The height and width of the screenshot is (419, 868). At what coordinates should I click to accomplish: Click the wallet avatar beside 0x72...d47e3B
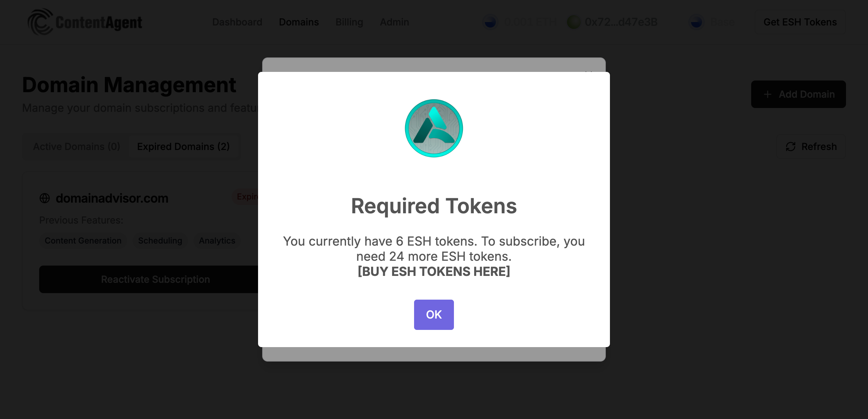point(574,22)
